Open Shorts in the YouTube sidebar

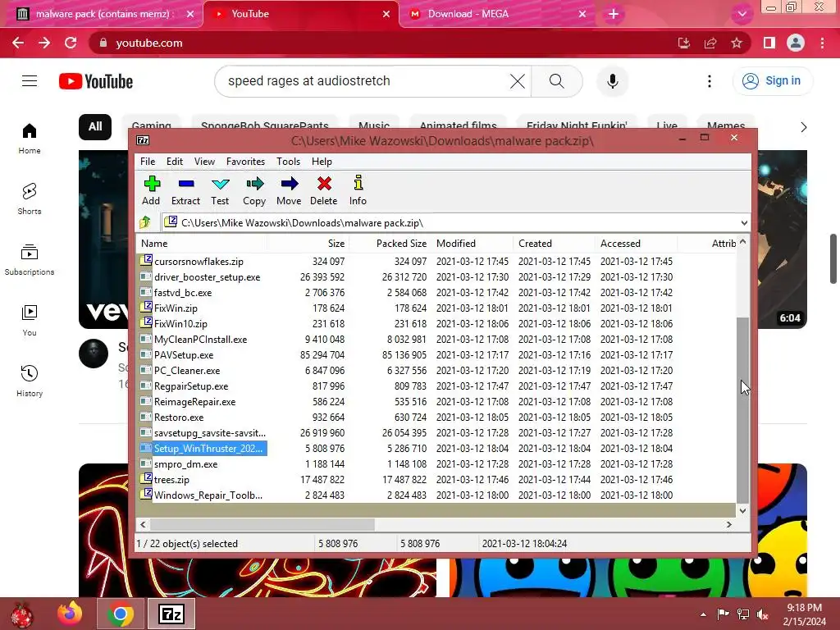pyautogui.click(x=30, y=199)
